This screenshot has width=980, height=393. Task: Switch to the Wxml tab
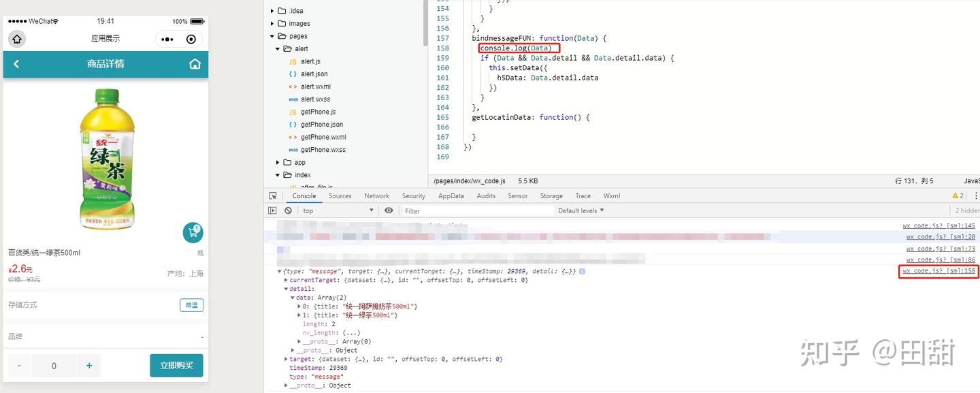coord(612,195)
